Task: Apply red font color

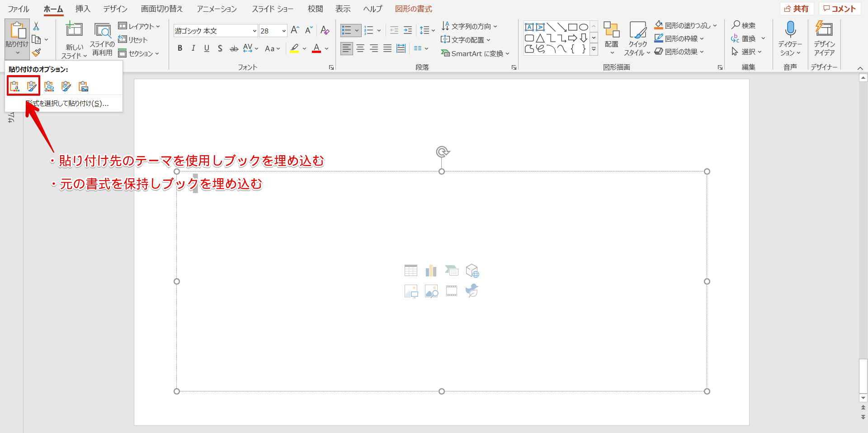Action: point(316,48)
